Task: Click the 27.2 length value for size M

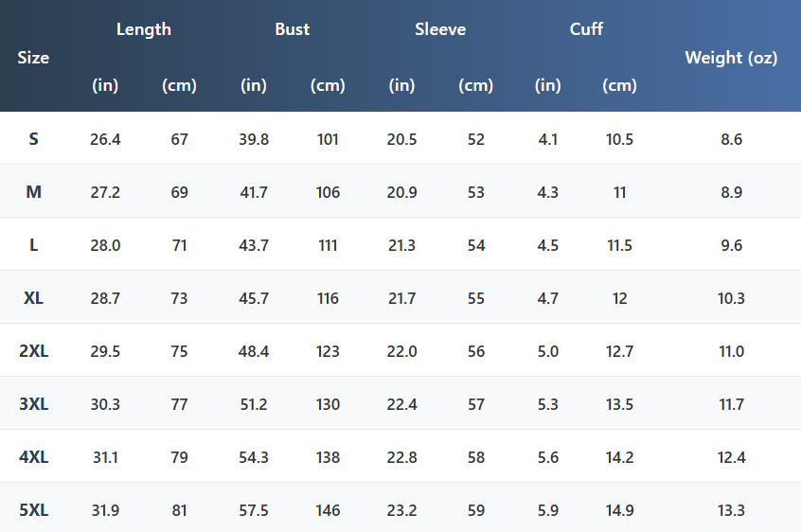Action: point(105,192)
